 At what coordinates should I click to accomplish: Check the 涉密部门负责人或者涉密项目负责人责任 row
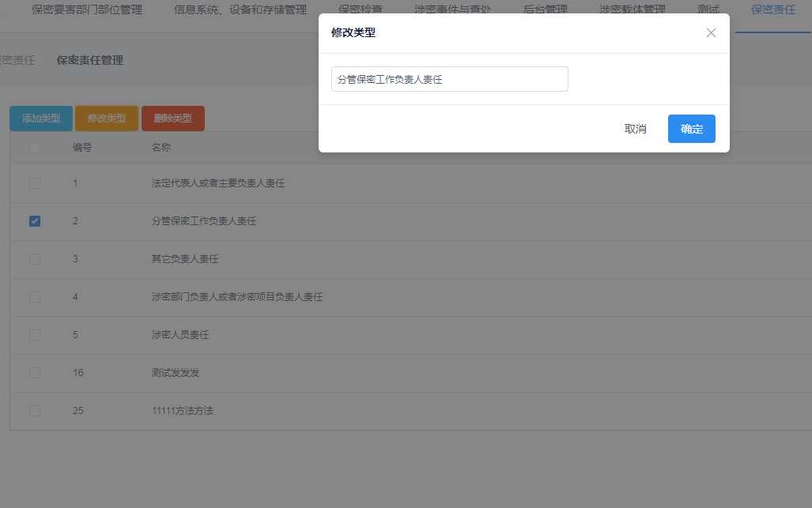point(34,296)
